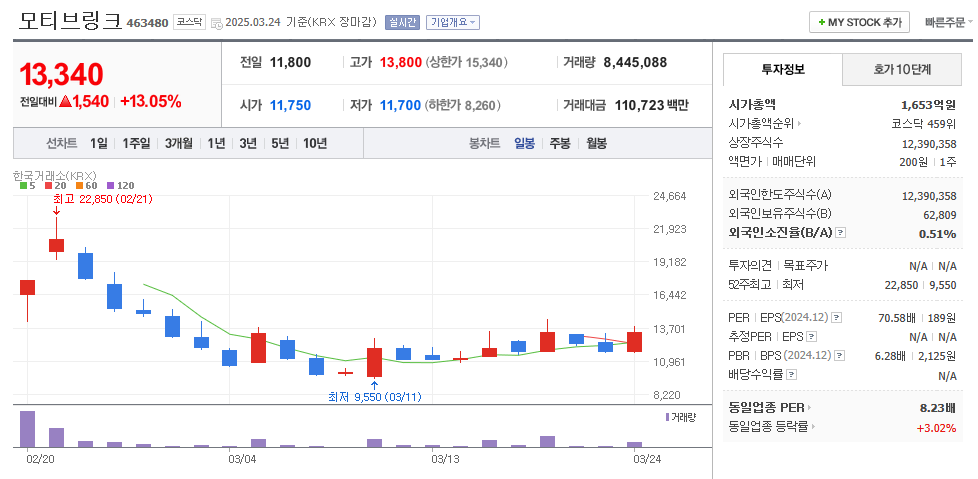Viewport: 978px width, 479px height.
Task: Click the purple 120-day moving average legend
Action: tap(120, 185)
